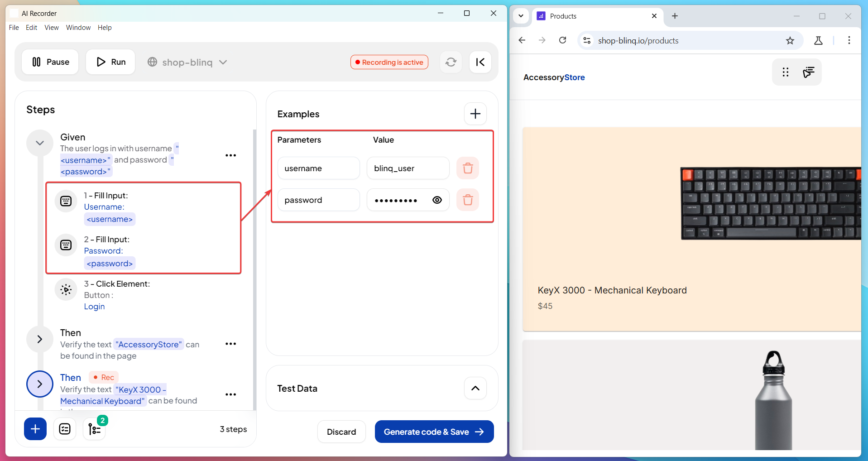Open the step tree icon with badge 2
Image resolution: width=868 pixels, height=461 pixels.
(x=94, y=429)
